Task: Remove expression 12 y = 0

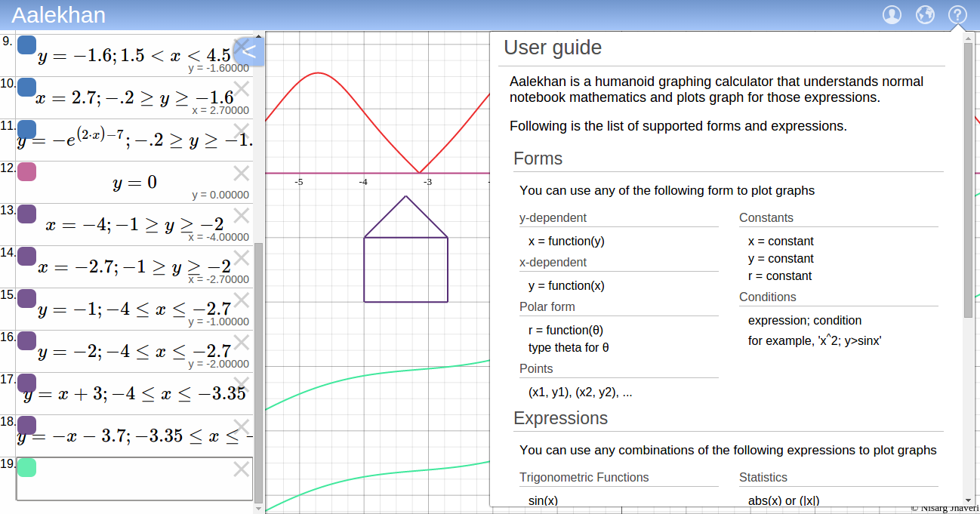Action: [x=241, y=174]
